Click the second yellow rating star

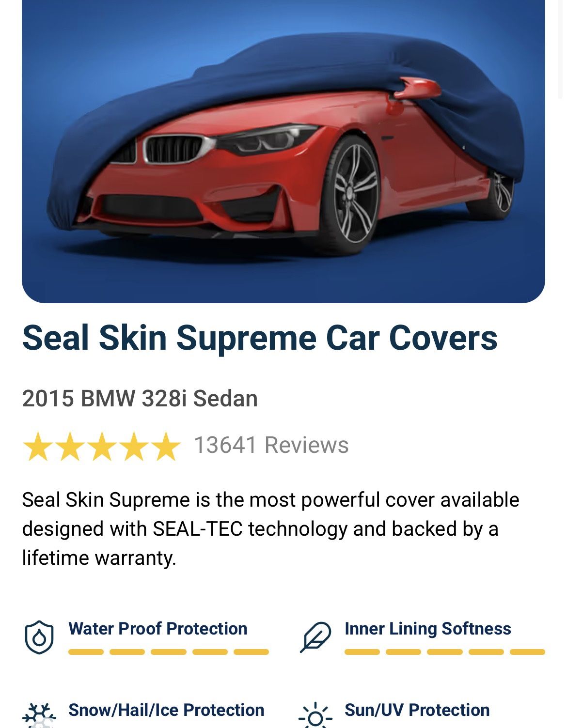point(70,446)
